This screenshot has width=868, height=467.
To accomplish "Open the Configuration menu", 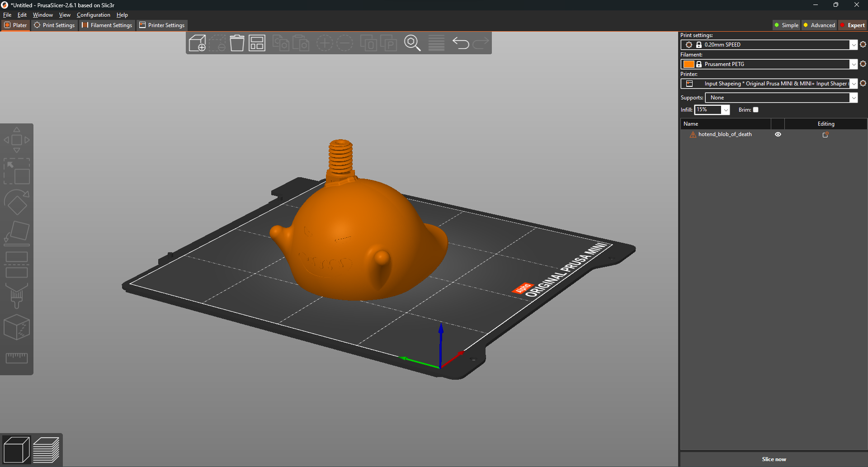I will pyautogui.click(x=93, y=14).
